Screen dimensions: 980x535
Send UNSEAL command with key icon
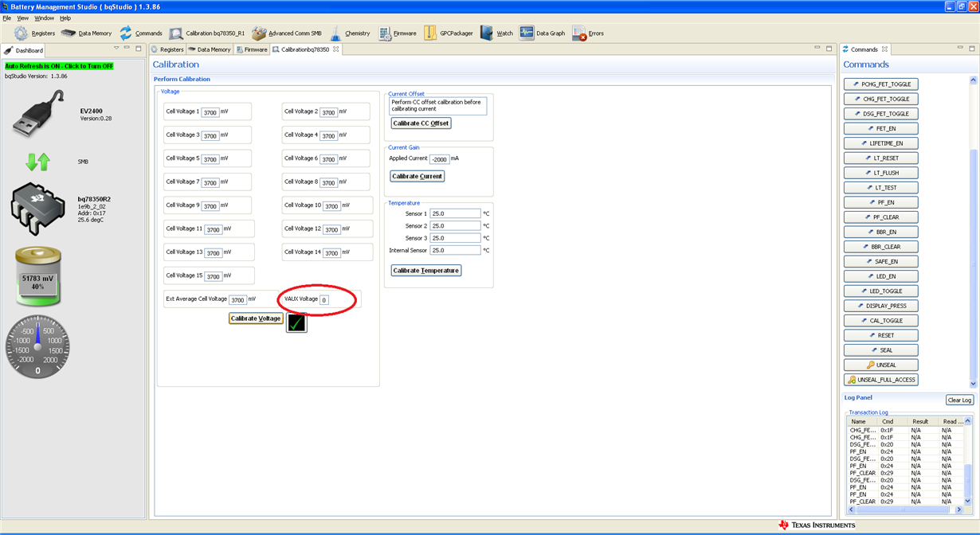coord(881,365)
